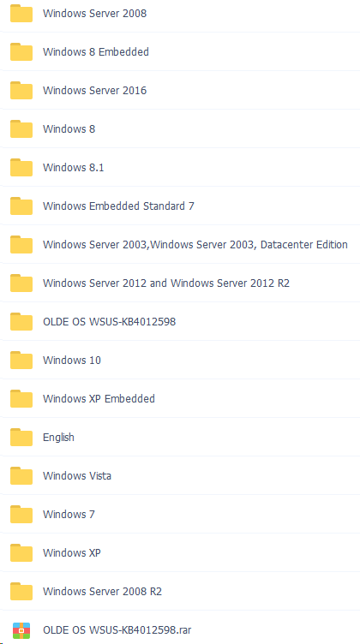Select the Windows Embedded Standard 7 name

coord(118,206)
